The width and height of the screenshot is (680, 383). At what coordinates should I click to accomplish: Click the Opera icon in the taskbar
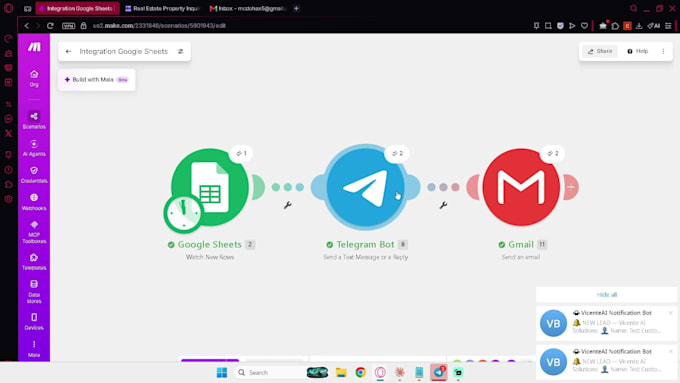(380, 373)
